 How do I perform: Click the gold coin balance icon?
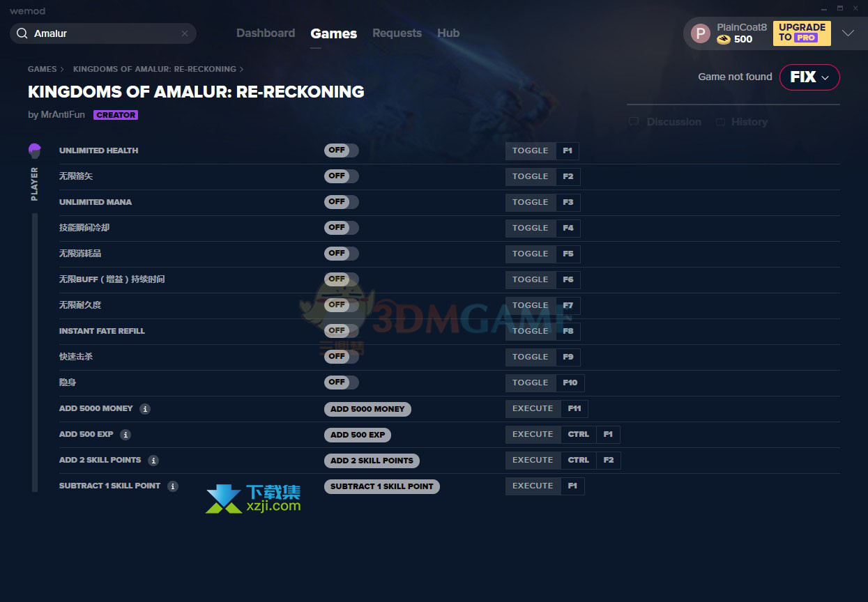pyautogui.click(x=724, y=40)
